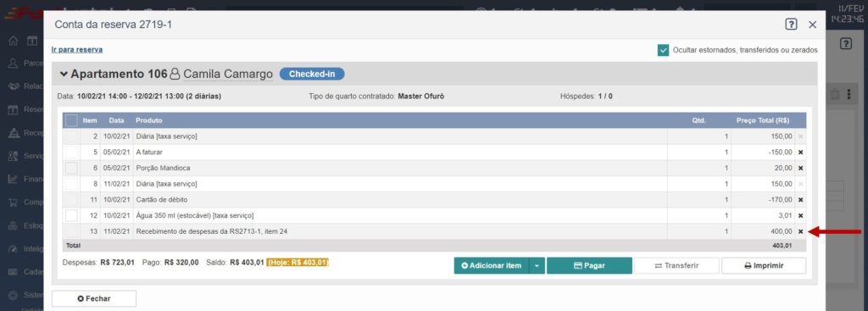Sort table by the Item column header
This screenshot has width=868, height=311.
point(90,120)
